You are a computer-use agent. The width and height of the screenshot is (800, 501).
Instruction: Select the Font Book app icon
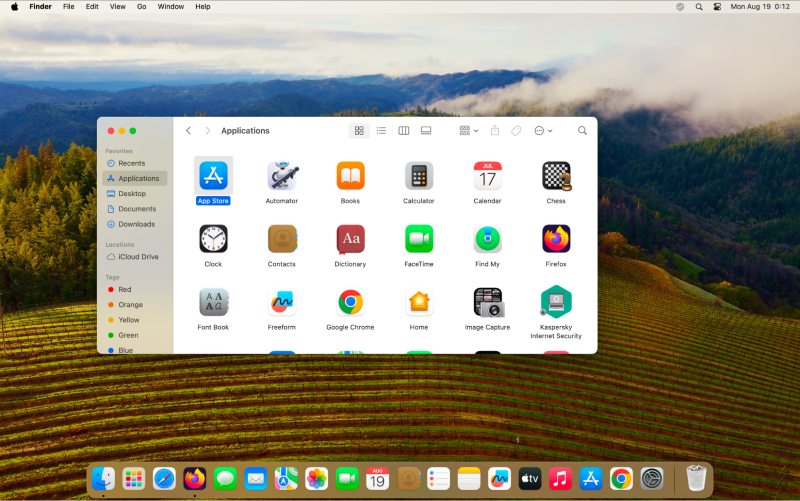[213, 302]
